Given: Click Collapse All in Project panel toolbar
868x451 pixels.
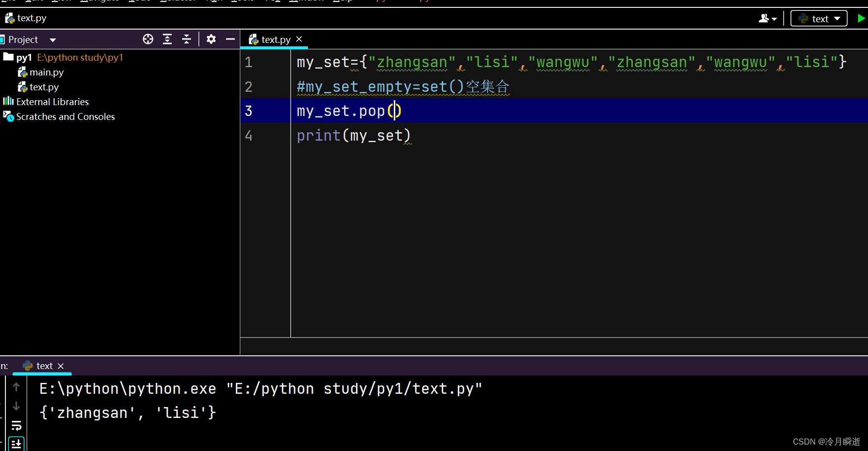Looking at the screenshot, I should 187,39.
